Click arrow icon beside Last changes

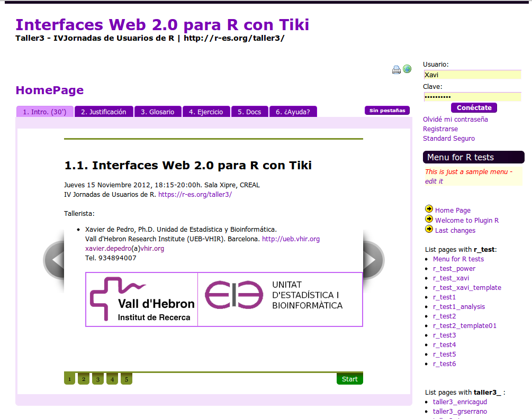point(429,230)
